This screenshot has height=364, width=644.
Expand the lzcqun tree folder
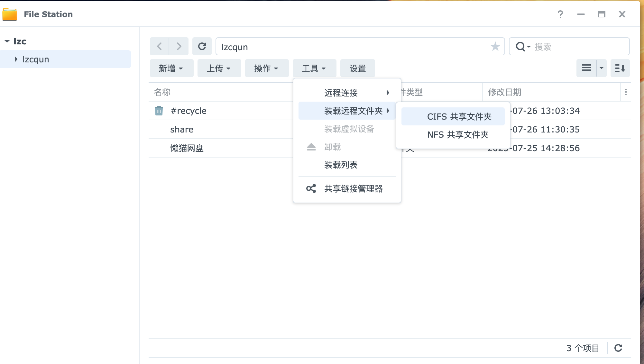tap(16, 59)
